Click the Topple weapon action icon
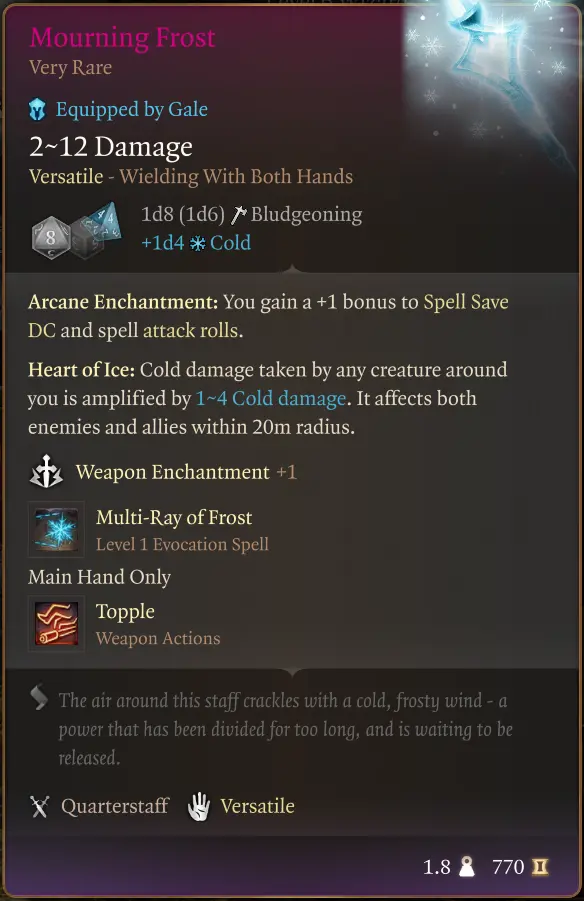Screen dimensions: 584x901 click(x=56, y=623)
